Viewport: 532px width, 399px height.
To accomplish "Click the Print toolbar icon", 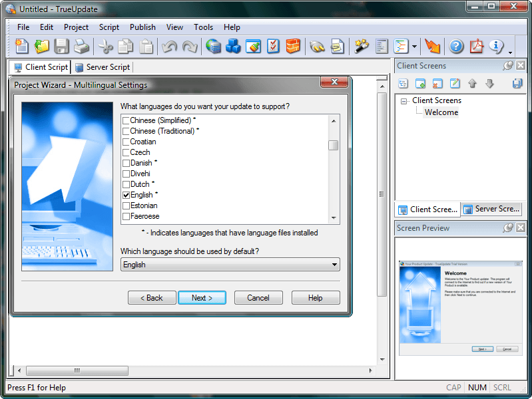I will (x=81, y=47).
